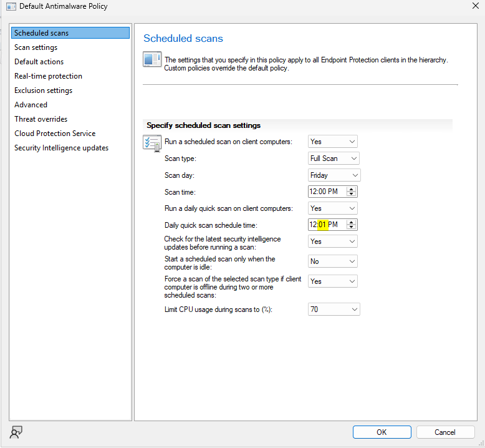Close the Default Antimalware Policy dialog

pyautogui.click(x=476, y=6)
